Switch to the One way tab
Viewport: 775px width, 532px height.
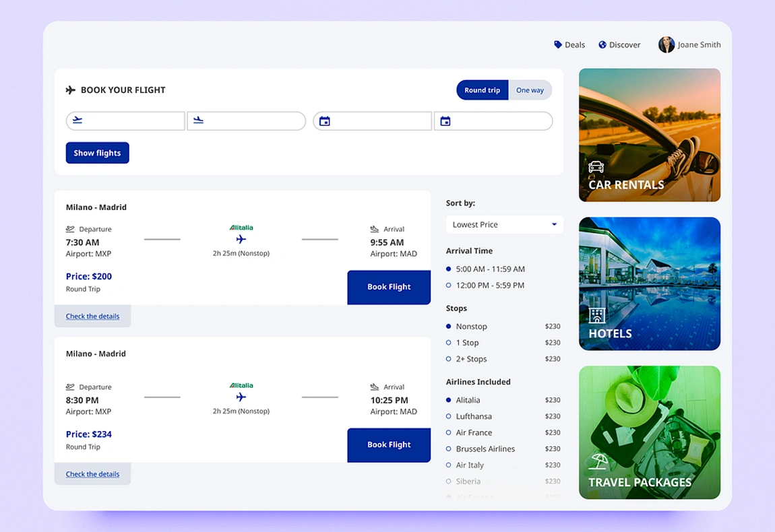pos(530,90)
